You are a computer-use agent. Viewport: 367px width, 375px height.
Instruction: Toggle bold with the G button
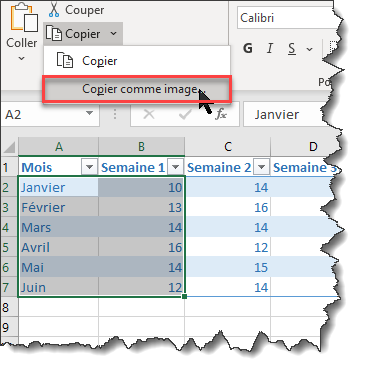[x=248, y=49]
